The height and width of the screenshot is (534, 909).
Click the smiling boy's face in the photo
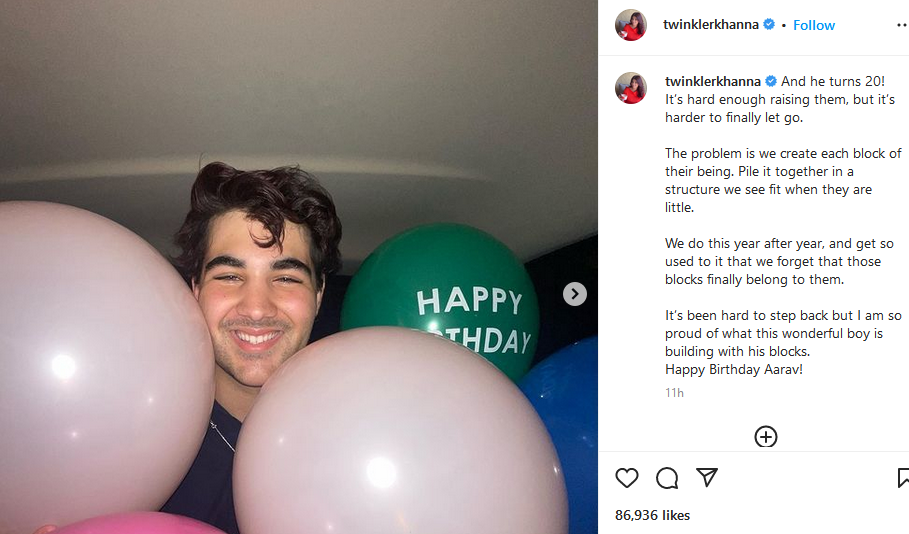coord(258,290)
